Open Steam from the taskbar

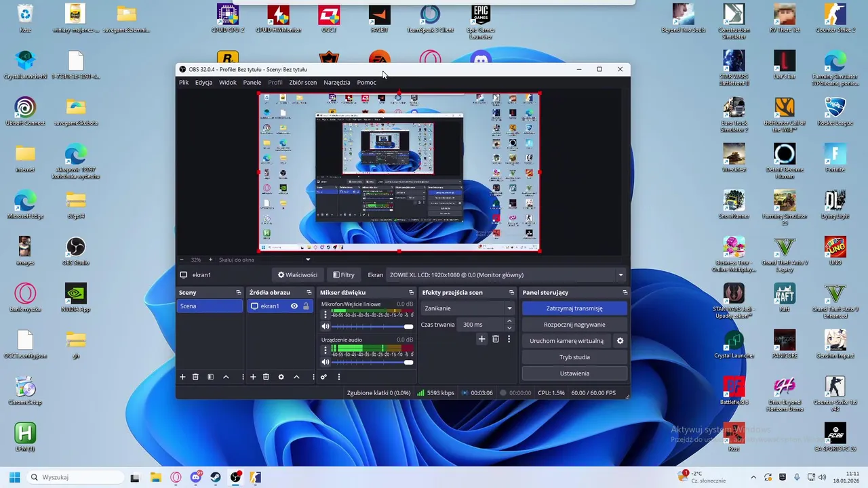point(216,477)
